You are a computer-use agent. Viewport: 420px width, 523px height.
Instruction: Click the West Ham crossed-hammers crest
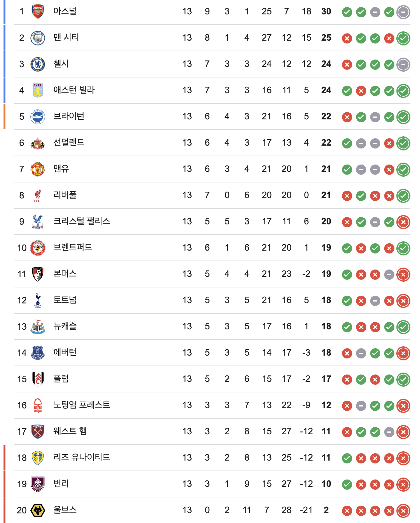pos(38,431)
